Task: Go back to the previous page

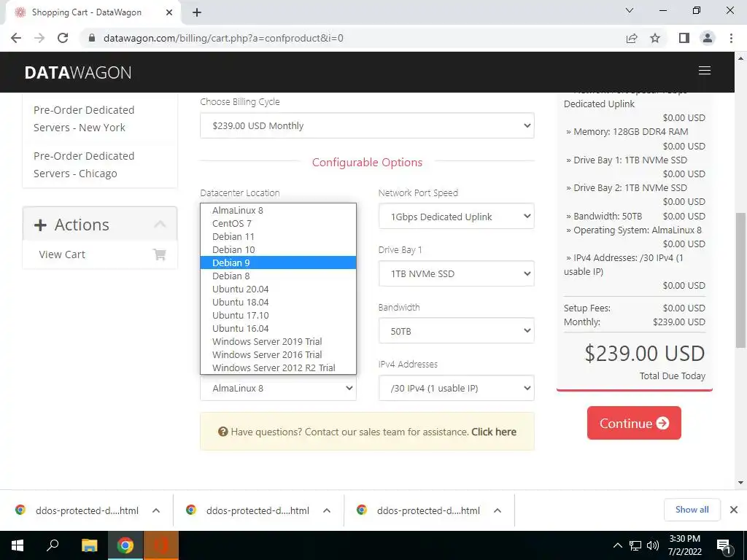Action: tap(16, 38)
